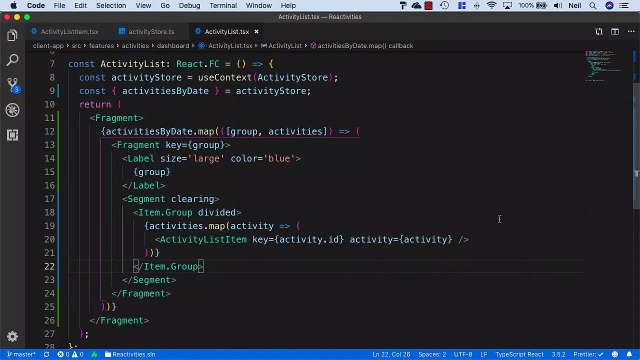
Task: Click 'Segment clearing' on line 17
Action: (171, 199)
